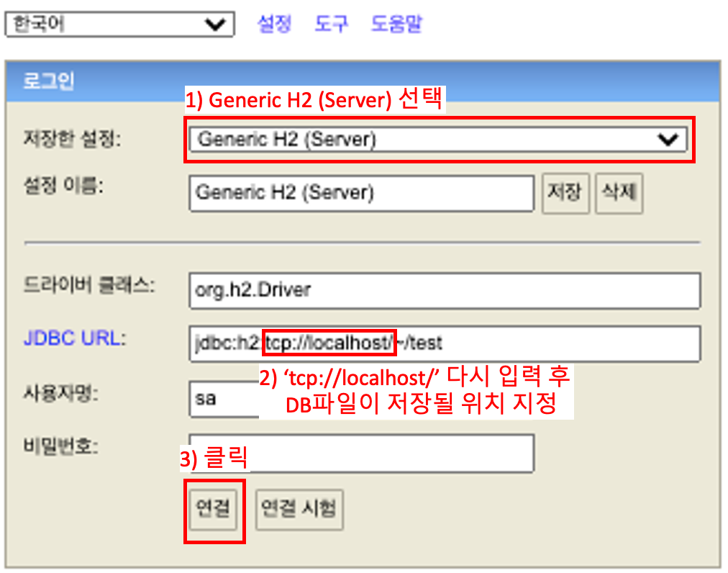
Task: Expand the 저장한 설정 saved settings dropdown
Action: (438, 140)
